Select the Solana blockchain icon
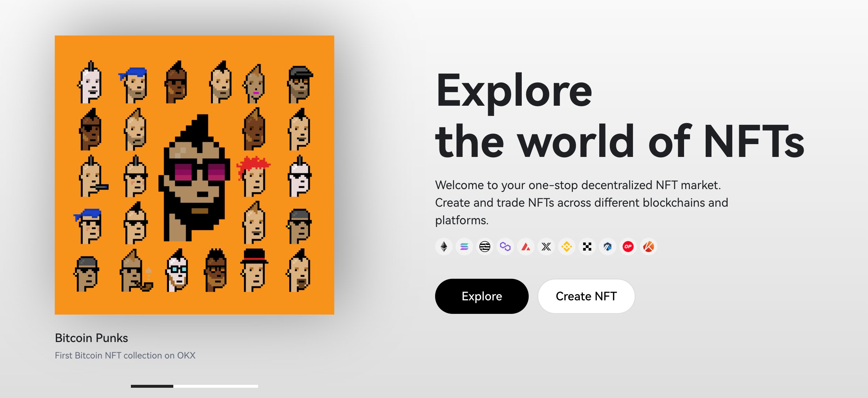868x398 pixels. [464, 247]
